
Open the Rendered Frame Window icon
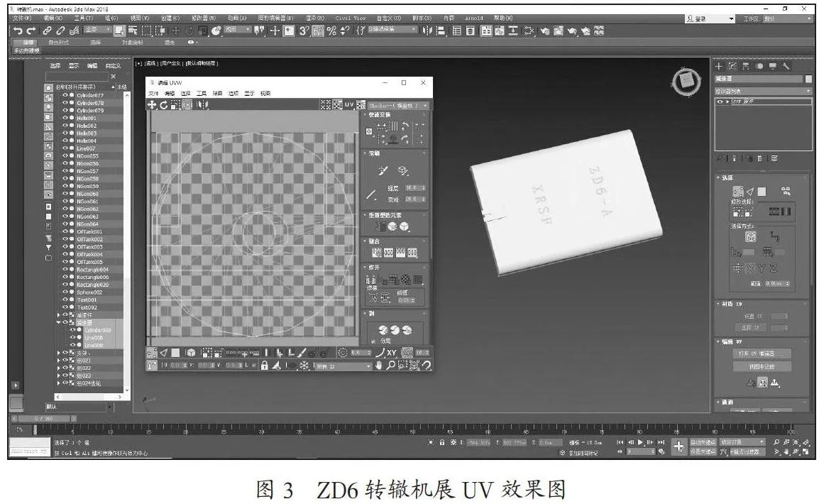point(559,31)
